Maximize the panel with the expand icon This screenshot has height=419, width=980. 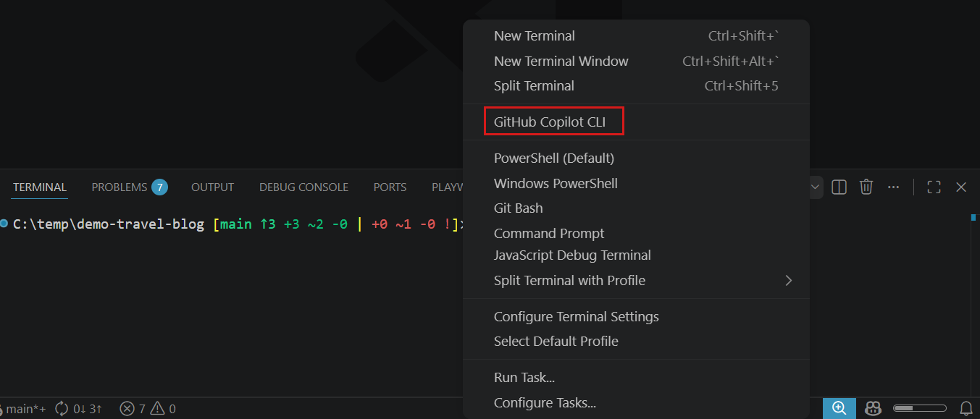coord(933,187)
